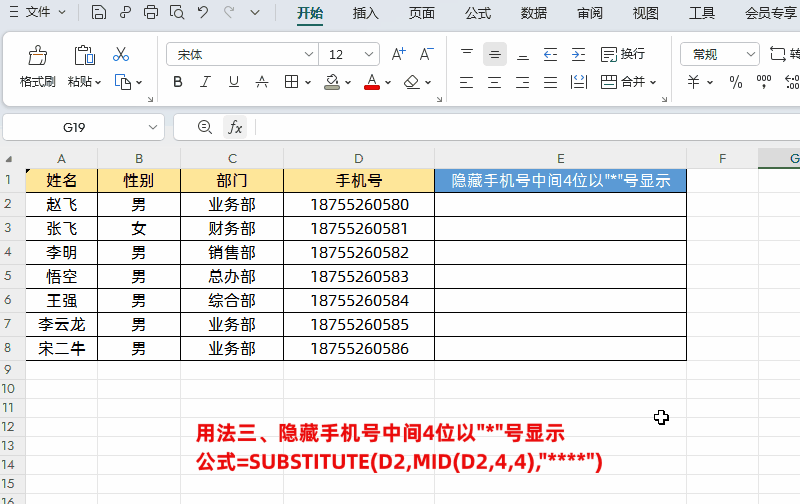This screenshot has height=504, width=800.
Task: Align text to top
Action: 467,54
